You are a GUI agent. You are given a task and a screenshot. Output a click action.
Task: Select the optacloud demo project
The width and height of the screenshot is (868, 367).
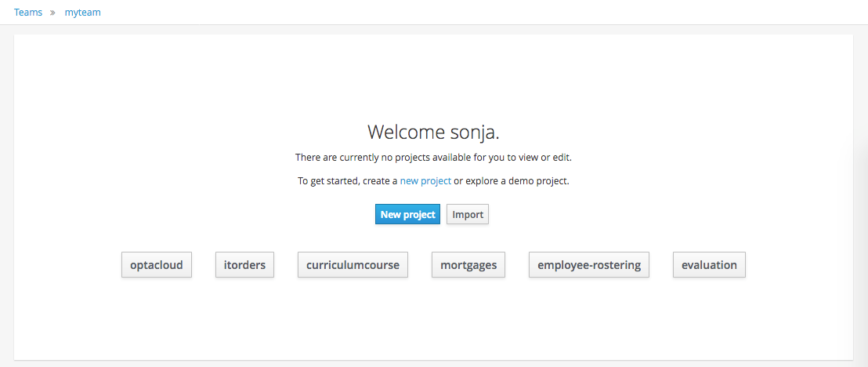(157, 265)
